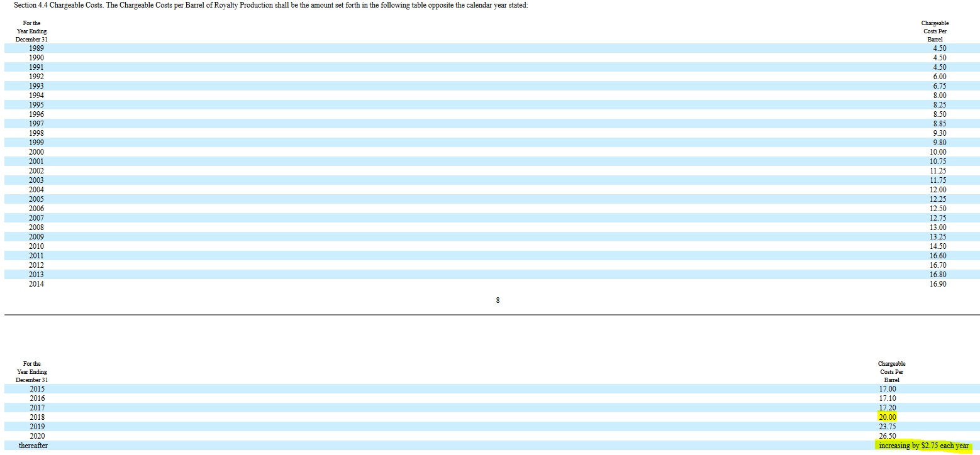Select the 9.80 value for 1999
This screenshot has height=455, width=980.
tap(940, 142)
